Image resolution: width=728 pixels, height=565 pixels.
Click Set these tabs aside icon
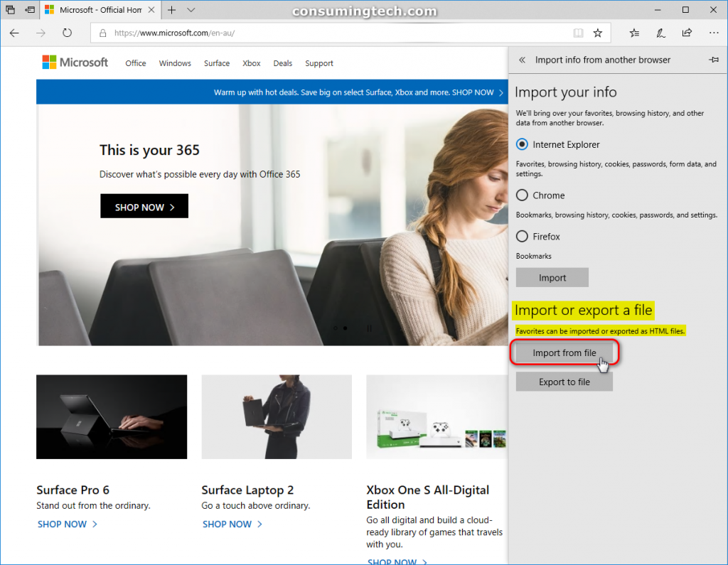30,9
